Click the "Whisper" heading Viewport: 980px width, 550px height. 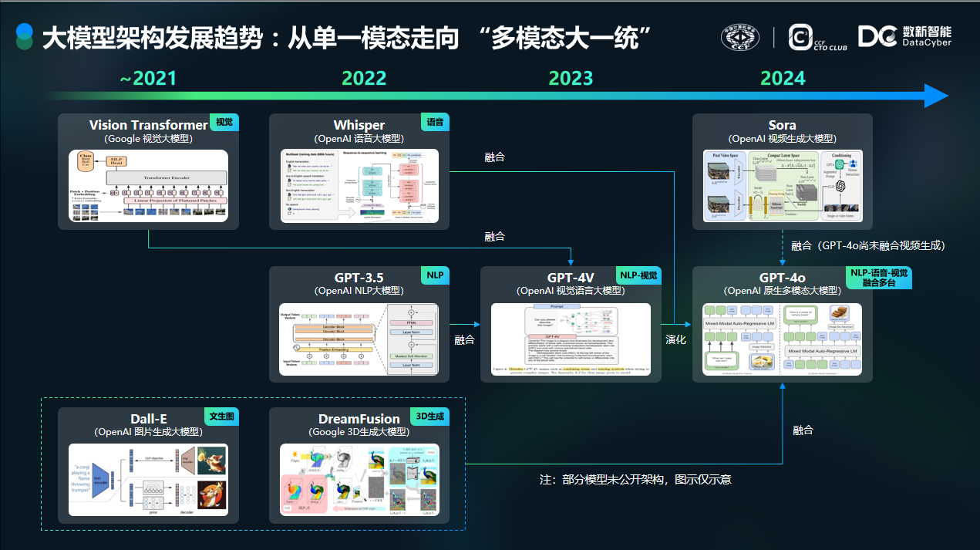359,125
